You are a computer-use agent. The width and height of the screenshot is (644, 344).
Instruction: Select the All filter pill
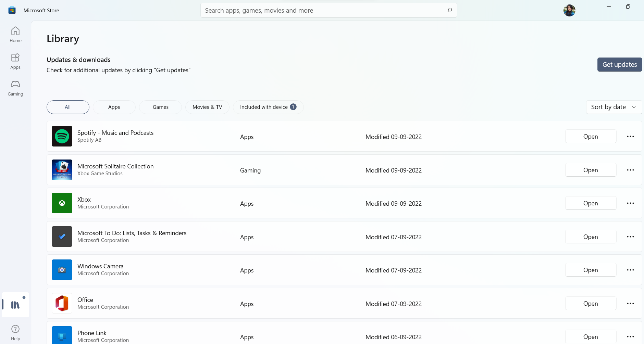(x=68, y=107)
